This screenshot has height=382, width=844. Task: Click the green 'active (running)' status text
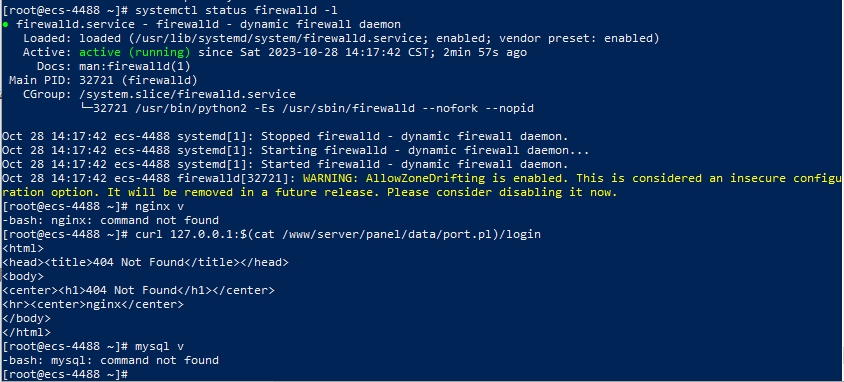[x=135, y=53]
